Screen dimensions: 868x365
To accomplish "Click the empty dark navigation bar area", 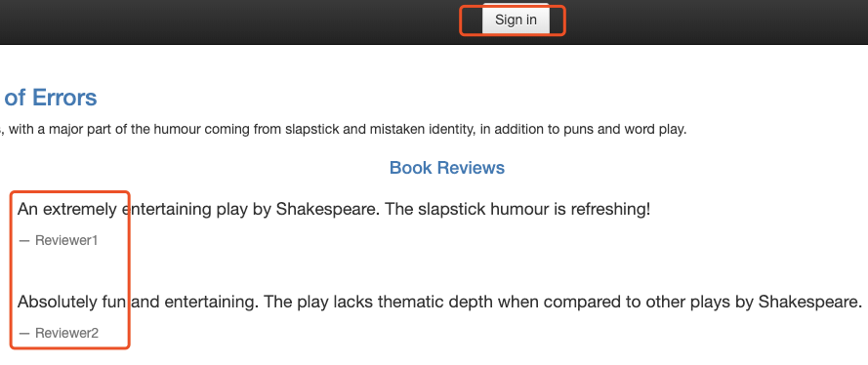I will [x=222, y=21].
